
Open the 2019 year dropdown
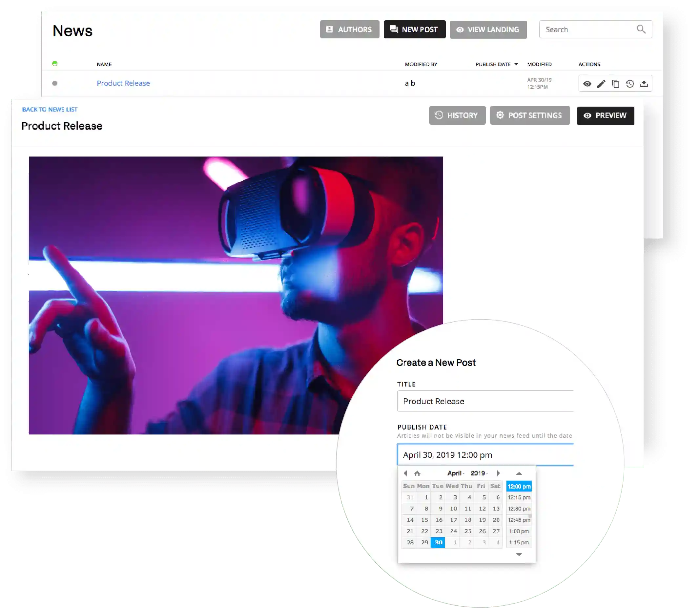coord(479,473)
